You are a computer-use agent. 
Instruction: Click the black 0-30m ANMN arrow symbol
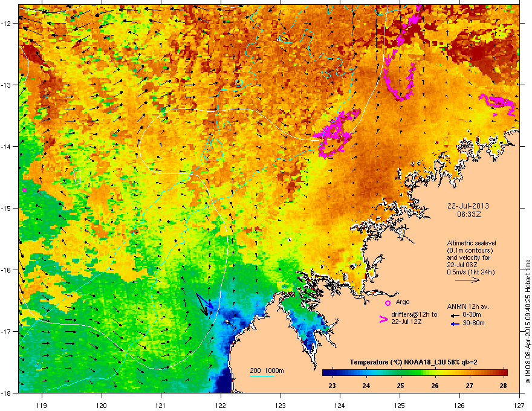(455, 316)
